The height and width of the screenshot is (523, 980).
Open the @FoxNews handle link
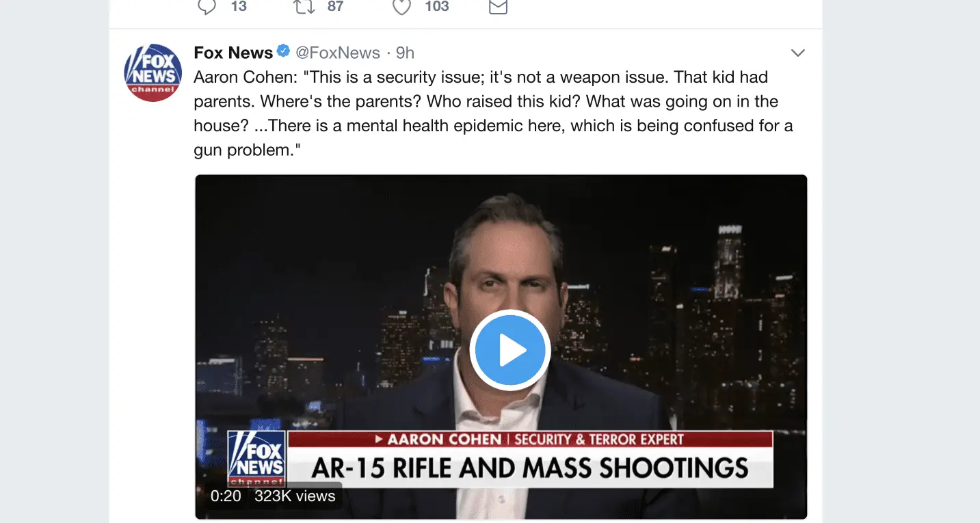[337, 53]
